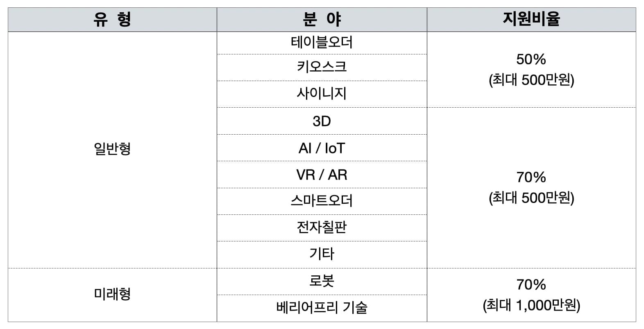644x329 pixels.
Task: Click the 70% value in 미래형 row
Action: (531, 284)
